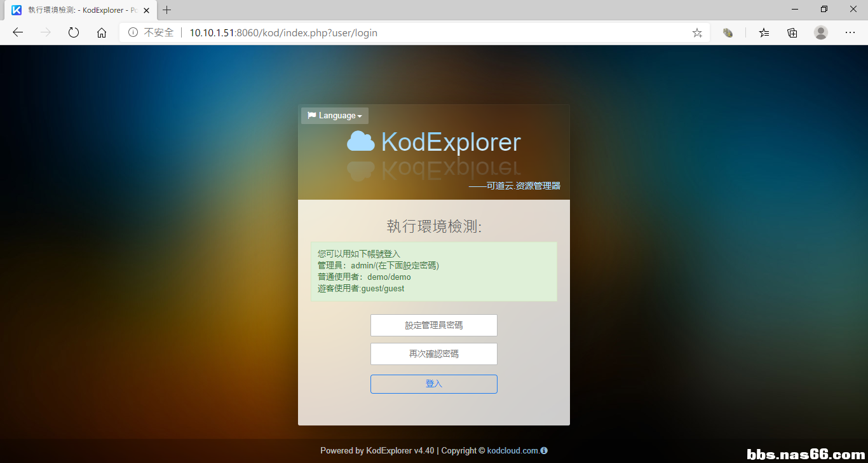The height and width of the screenshot is (463, 868).
Task: Open a new browser tab
Action: (167, 10)
